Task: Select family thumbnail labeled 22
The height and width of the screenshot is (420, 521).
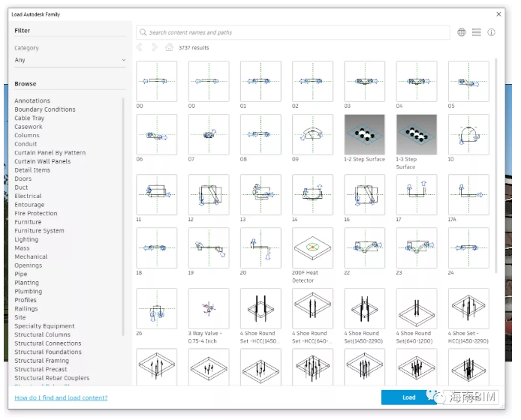Action: 365,247
